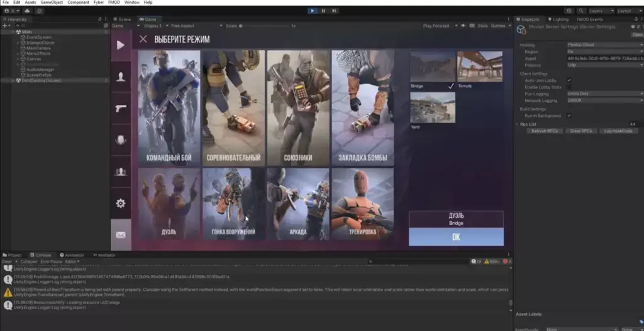Open the Hosting dropdown showing Photon Cloud
The image size is (644, 331).
point(604,45)
